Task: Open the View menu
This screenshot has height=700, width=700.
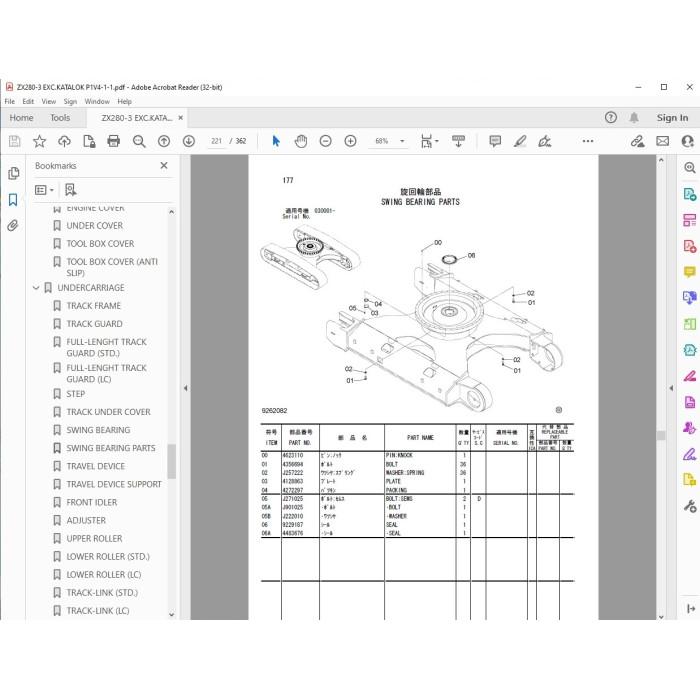Action: pyautogui.click(x=49, y=102)
